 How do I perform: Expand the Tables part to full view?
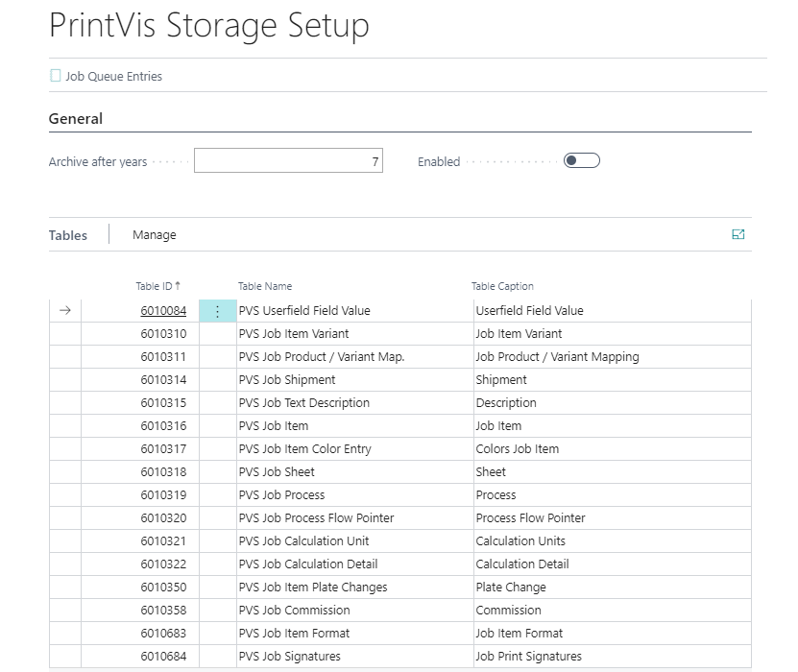tap(738, 234)
